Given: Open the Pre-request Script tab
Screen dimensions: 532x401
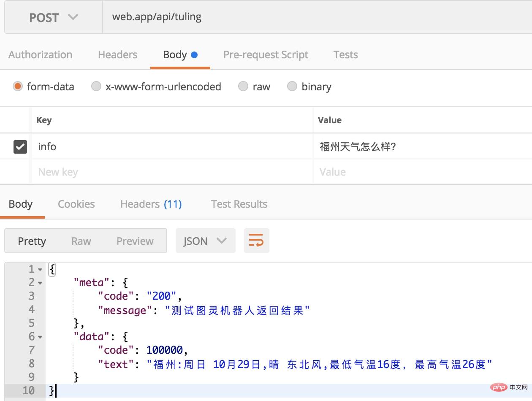Looking at the screenshot, I should click(266, 54).
